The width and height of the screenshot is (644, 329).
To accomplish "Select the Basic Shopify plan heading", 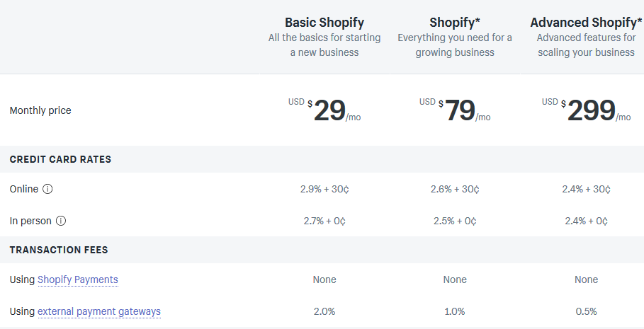I will (324, 22).
